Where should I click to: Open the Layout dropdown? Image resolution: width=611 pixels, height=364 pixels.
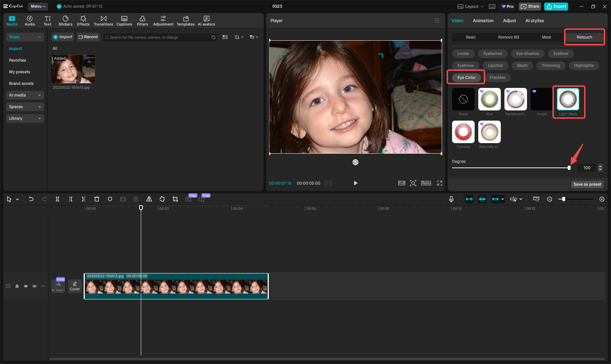point(471,7)
